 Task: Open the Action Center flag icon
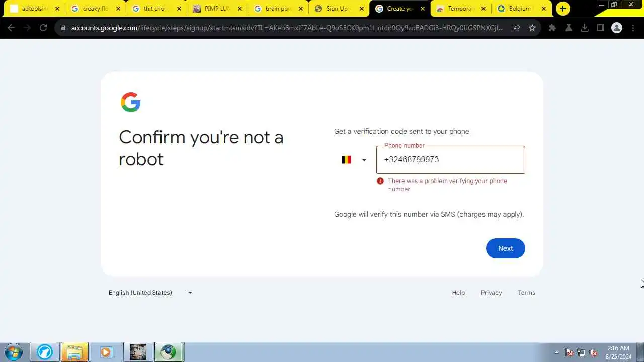click(x=569, y=352)
